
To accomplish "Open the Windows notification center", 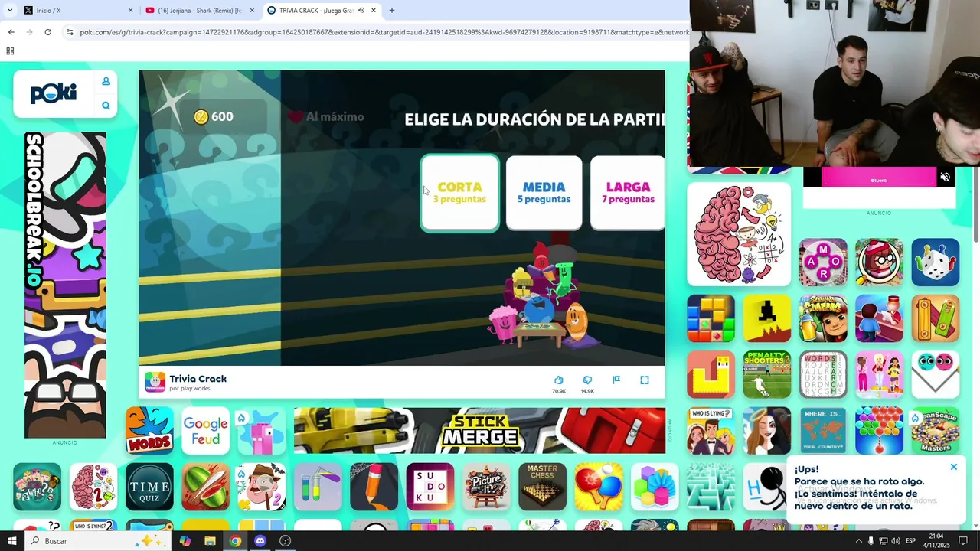I will tap(963, 541).
